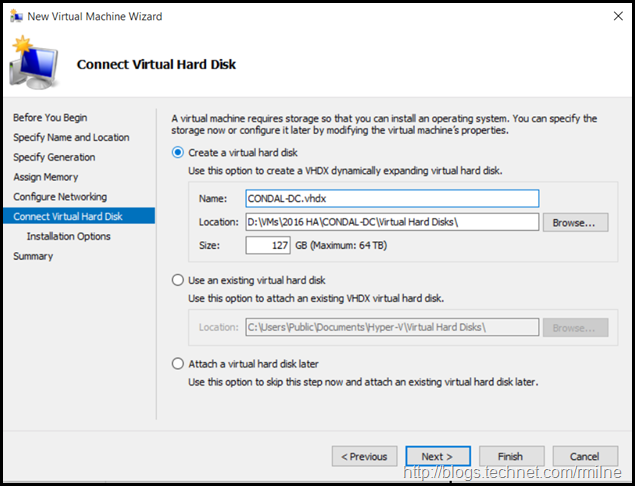Select 'Use an existing virtual hard disk'
This screenshot has width=635, height=486.
pyautogui.click(x=179, y=280)
